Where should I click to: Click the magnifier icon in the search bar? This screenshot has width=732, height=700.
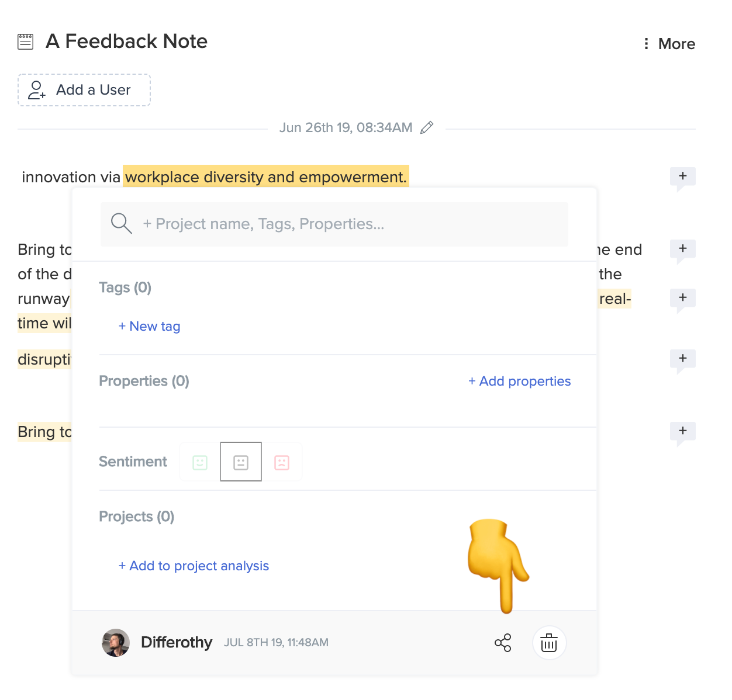(121, 223)
